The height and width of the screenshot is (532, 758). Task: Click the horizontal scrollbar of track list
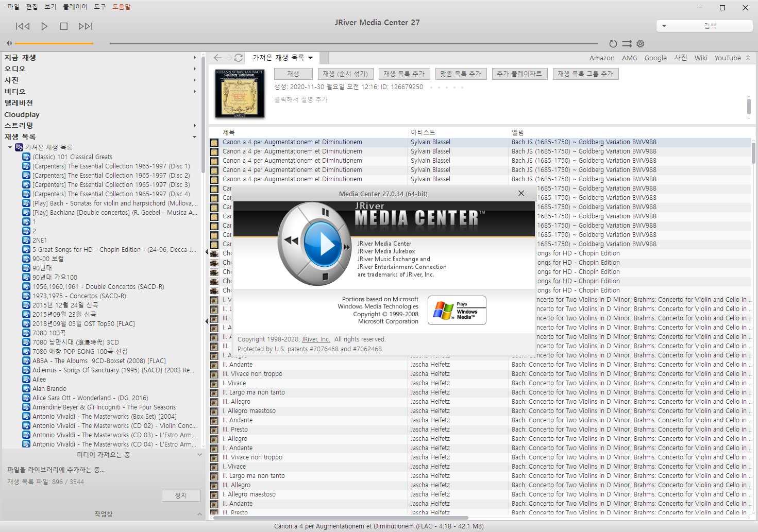click(x=341, y=518)
